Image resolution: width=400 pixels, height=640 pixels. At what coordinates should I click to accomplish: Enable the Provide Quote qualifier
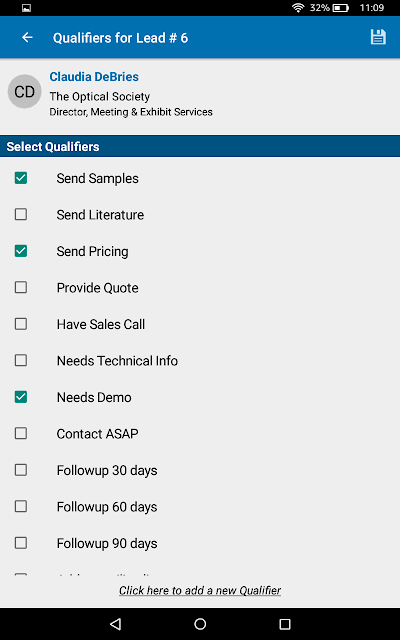click(x=21, y=287)
